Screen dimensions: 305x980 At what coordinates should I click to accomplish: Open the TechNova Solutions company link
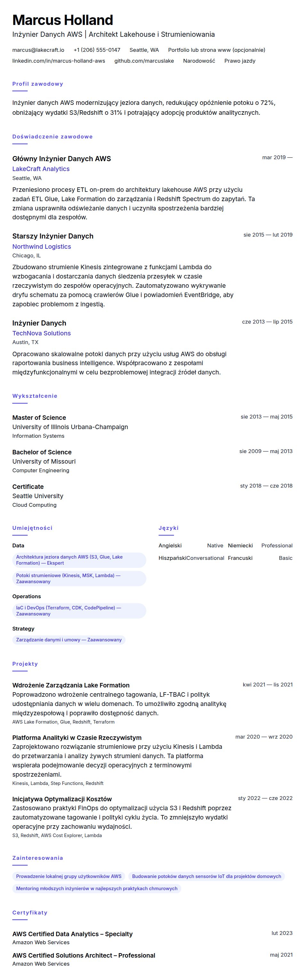click(42, 333)
